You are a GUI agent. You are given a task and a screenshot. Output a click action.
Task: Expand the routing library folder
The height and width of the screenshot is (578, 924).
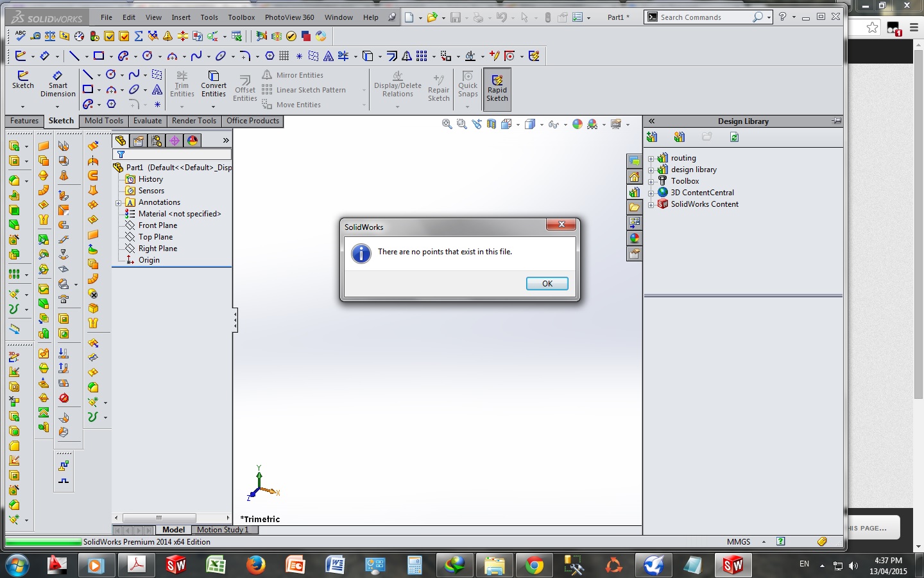(x=651, y=159)
